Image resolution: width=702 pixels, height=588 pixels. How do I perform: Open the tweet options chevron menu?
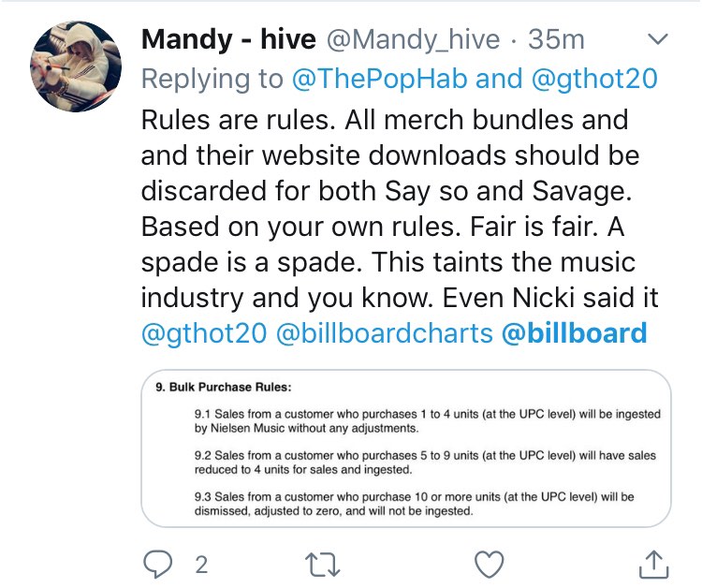658,39
